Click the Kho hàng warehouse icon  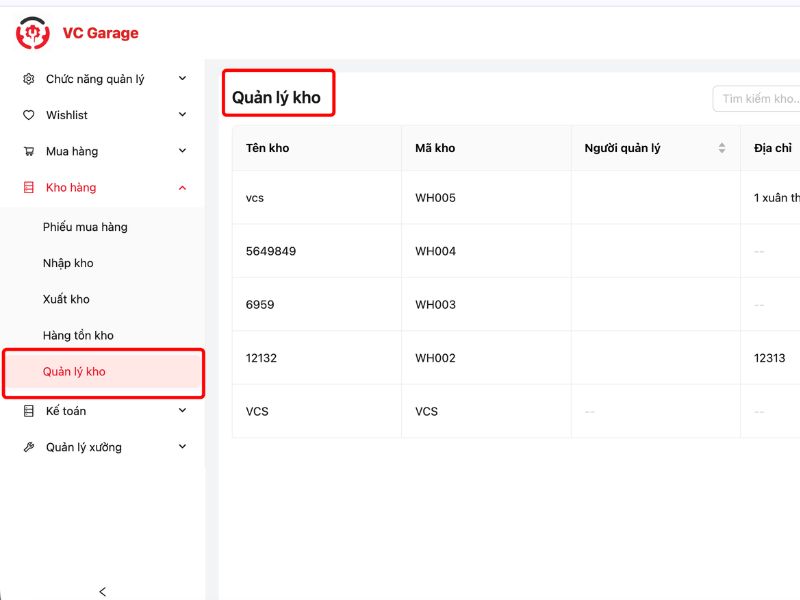click(x=28, y=187)
